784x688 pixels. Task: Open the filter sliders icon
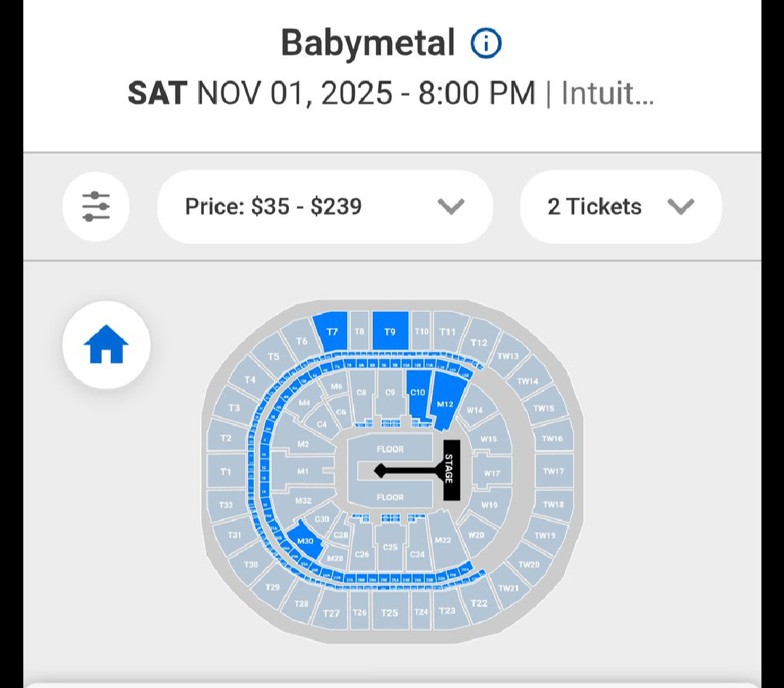coord(96,206)
